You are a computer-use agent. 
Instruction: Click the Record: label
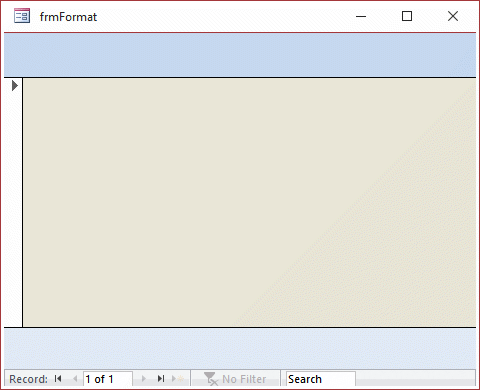[x=28, y=379]
